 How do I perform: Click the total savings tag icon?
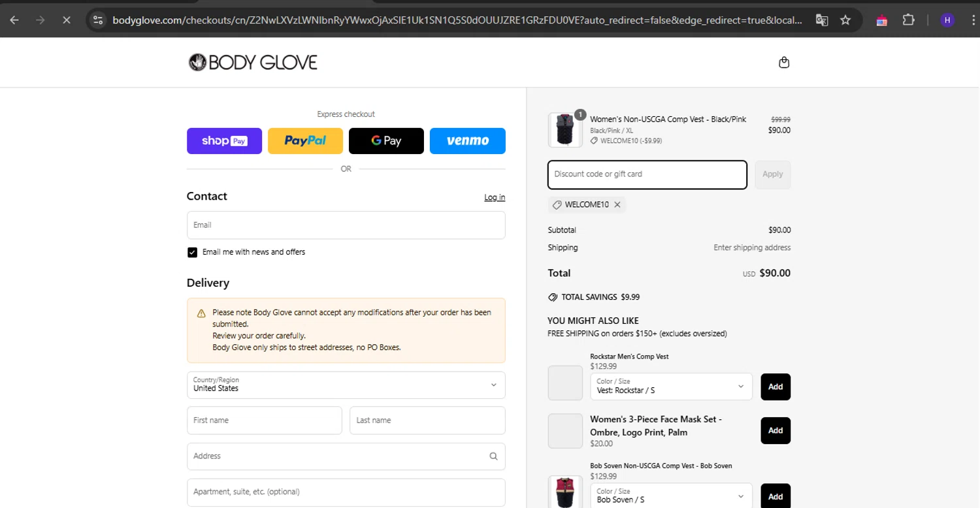[553, 297]
